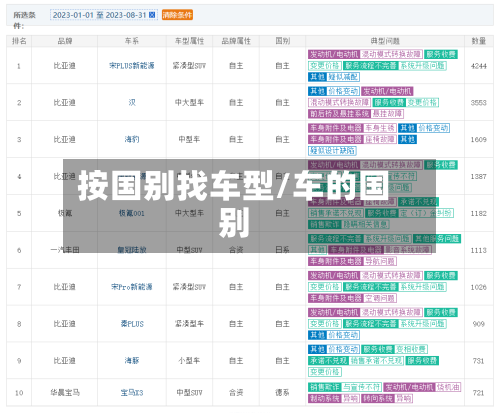Select the 车身生锈 issue tag
The image size is (500, 413).
pyautogui.click(x=380, y=128)
